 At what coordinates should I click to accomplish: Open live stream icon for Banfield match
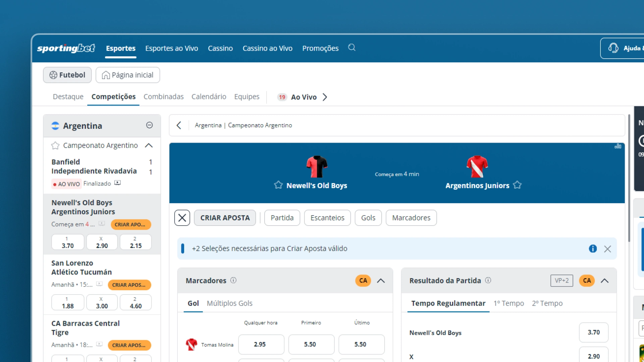(117, 183)
